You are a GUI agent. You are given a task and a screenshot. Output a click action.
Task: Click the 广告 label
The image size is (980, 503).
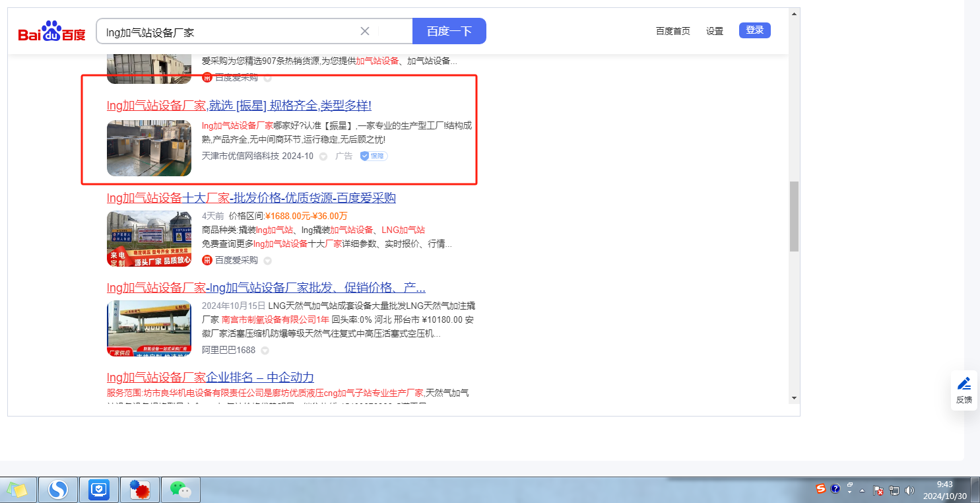pyautogui.click(x=344, y=156)
